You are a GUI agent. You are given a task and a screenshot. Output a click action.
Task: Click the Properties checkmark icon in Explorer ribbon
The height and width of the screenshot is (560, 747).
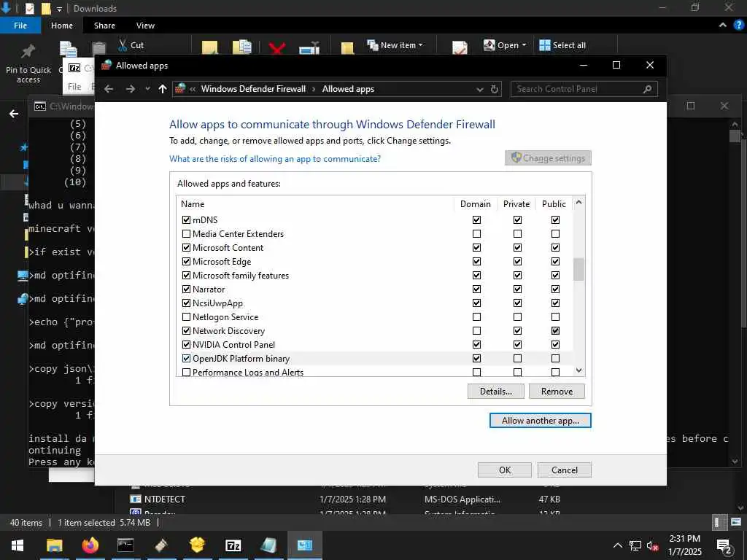pos(460,47)
